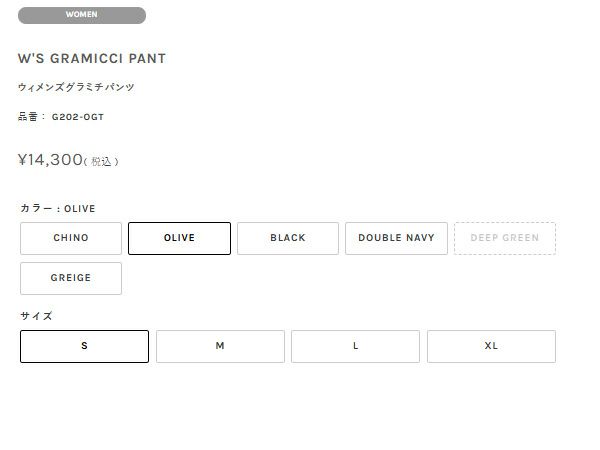This screenshot has width=600, height=450.
Task: Choose the GREIGE color option
Action: click(x=71, y=278)
